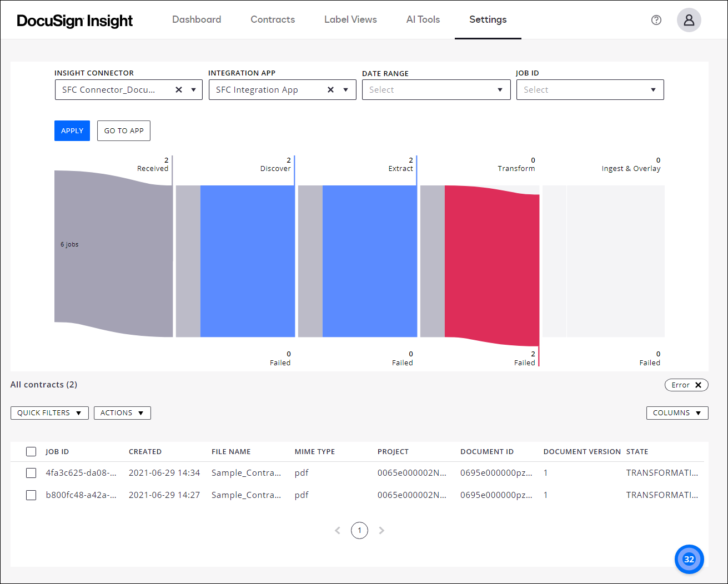Click the next page arrow
The image size is (728, 584).
[x=381, y=530]
